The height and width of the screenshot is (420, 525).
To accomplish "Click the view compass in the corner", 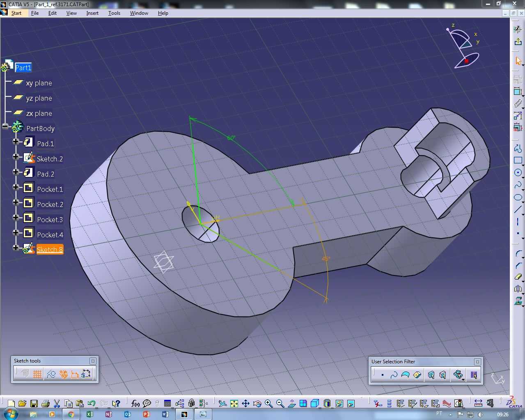I will pyautogui.click(x=464, y=46).
